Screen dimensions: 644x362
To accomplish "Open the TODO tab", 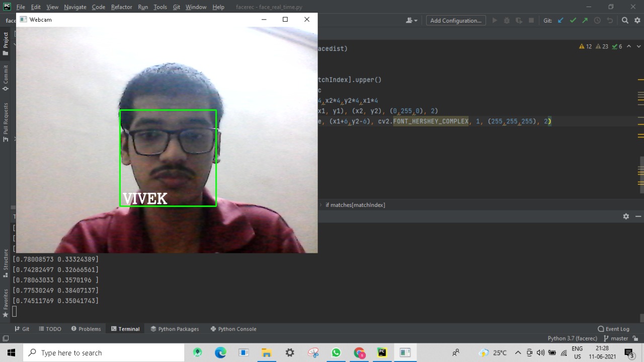I will 50,329.
